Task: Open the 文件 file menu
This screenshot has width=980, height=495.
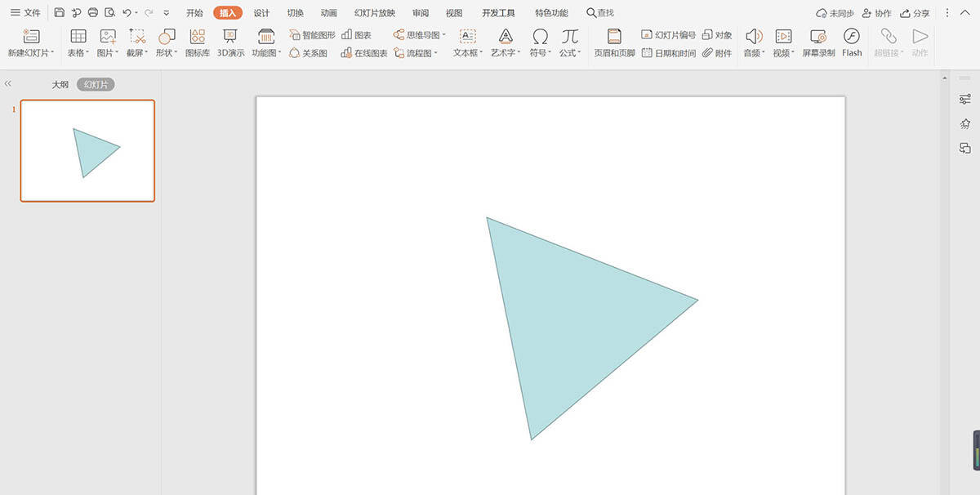Action: pos(25,13)
